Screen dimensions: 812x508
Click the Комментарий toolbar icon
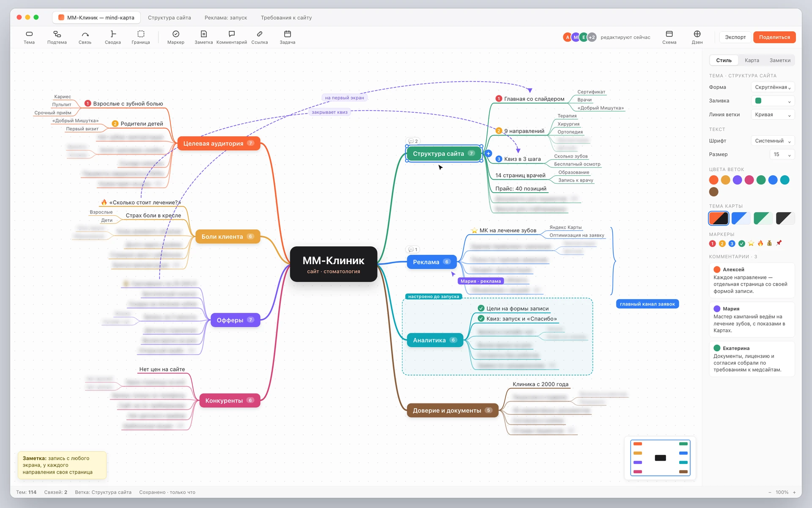click(x=232, y=37)
